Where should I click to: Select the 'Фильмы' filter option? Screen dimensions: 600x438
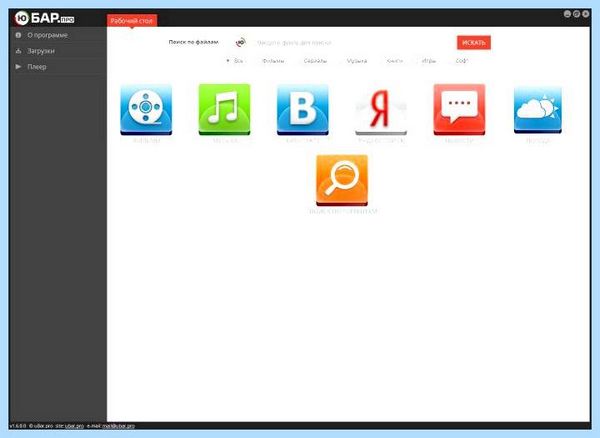pos(273,61)
